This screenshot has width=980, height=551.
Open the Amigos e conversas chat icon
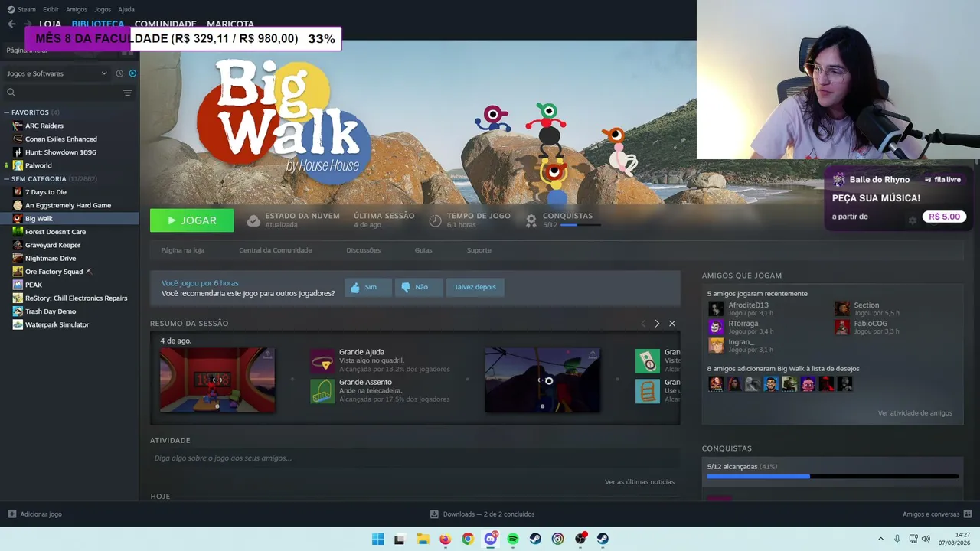click(x=968, y=514)
